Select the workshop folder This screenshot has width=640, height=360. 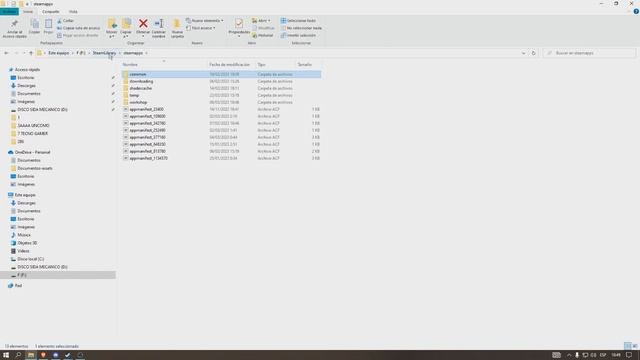pyautogui.click(x=138, y=102)
